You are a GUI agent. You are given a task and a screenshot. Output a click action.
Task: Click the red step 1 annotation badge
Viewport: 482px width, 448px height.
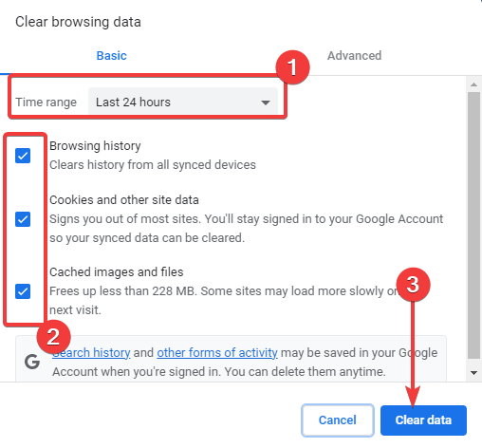(292, 67)
